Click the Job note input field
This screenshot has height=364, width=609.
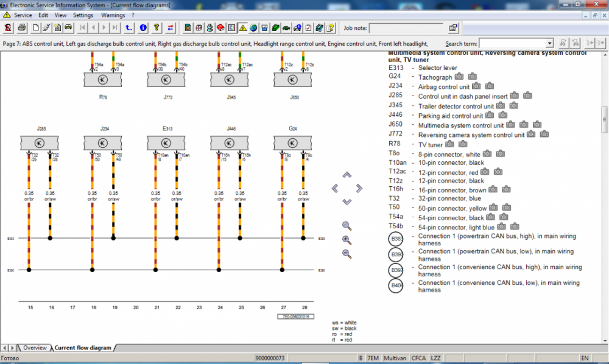point(406,28)
